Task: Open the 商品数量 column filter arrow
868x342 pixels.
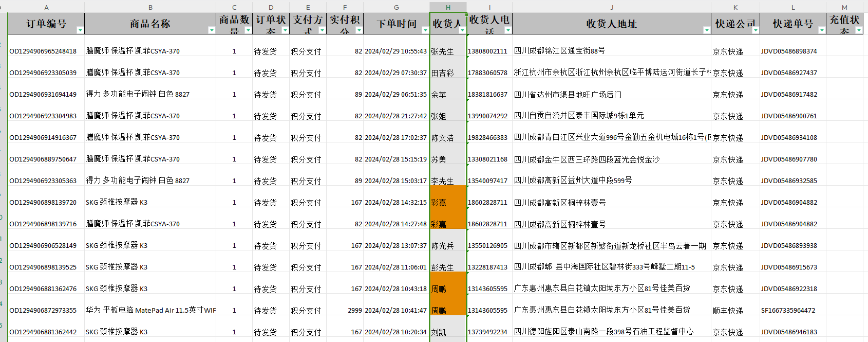Action: (248, 30)
